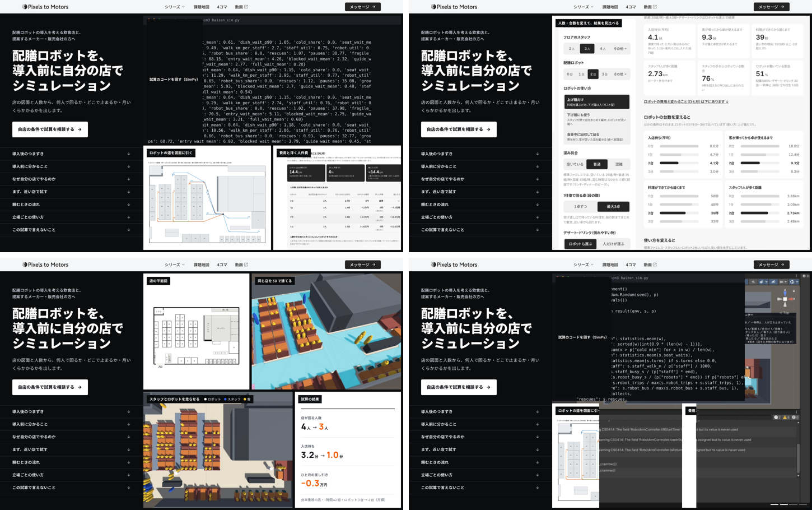Select the 食事中に回収して戻る usage option

[x=596, y=137]
